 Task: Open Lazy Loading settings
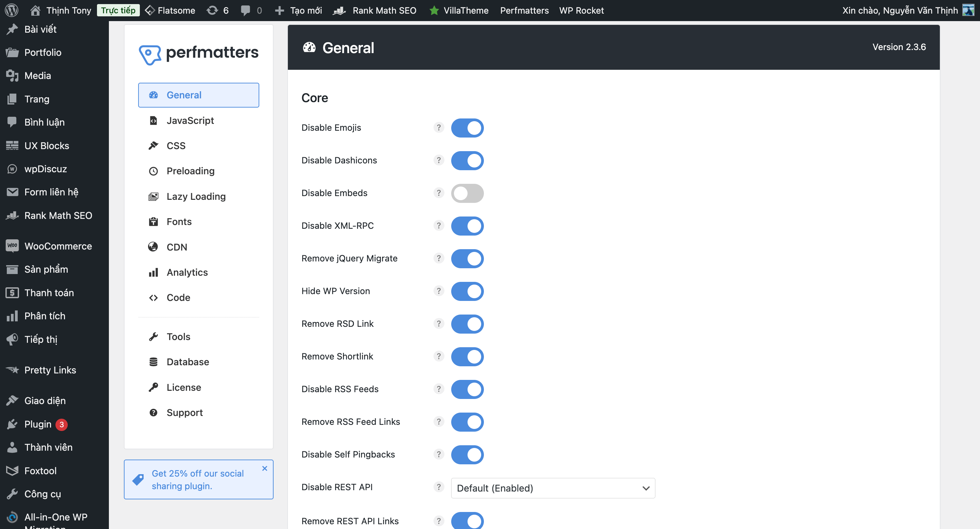click(x=196, y=196)
